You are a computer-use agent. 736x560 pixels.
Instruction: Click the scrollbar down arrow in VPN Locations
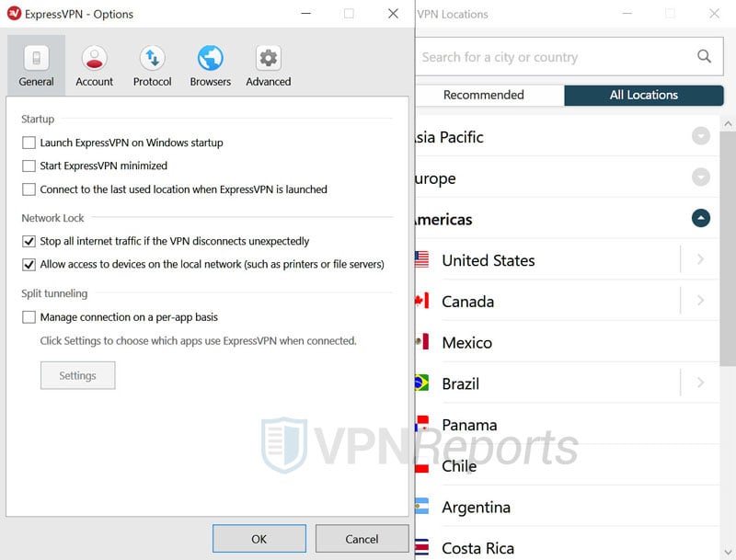(x=728, y=552)
